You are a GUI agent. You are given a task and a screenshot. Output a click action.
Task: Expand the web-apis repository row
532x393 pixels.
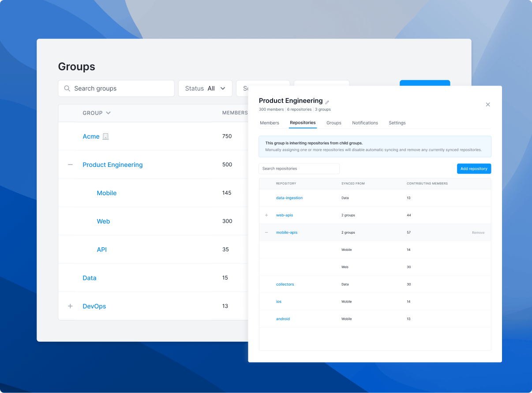[x=266, y=215]
